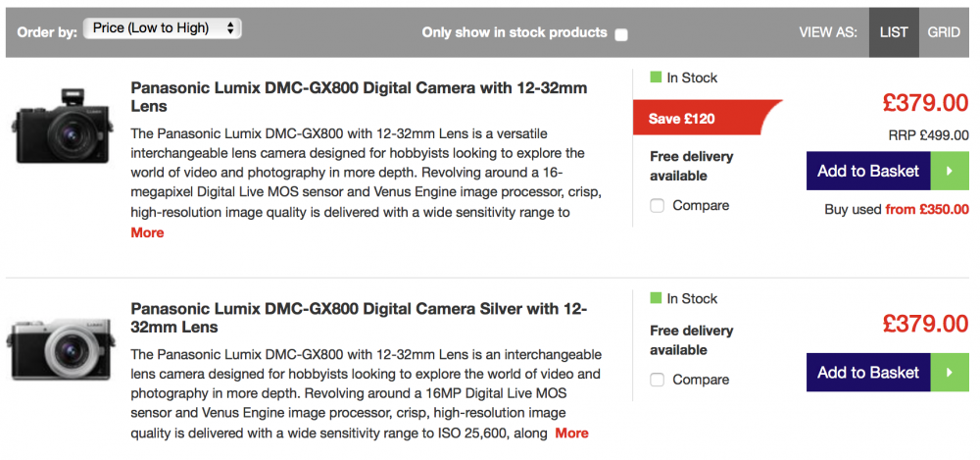
Task: Add silver GX800 camera to basket
Action: click(x=867, y=373)
